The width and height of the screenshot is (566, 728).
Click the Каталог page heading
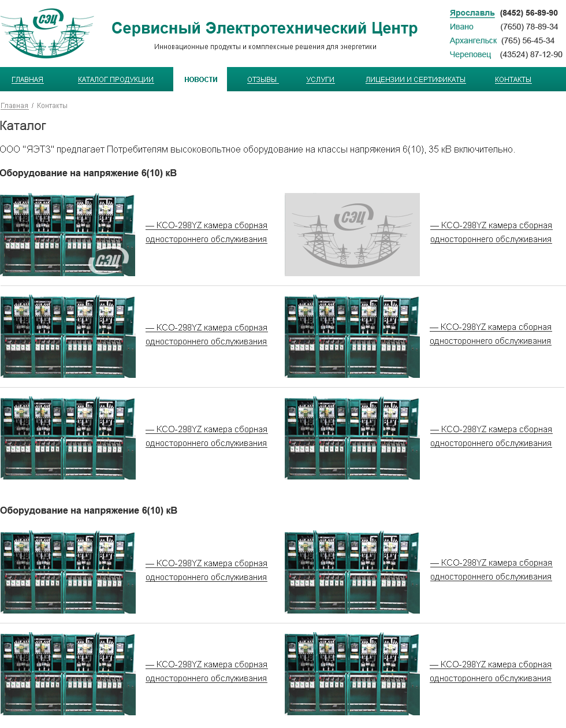(x=23, y=126)
